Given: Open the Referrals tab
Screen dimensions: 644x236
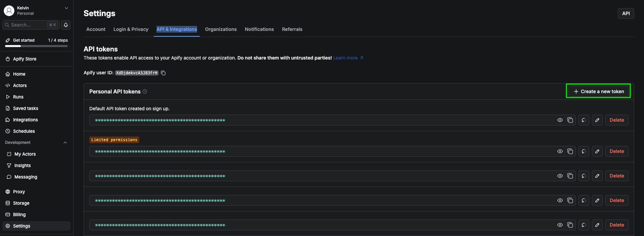Looking at the screenshot, I should 292,29.
